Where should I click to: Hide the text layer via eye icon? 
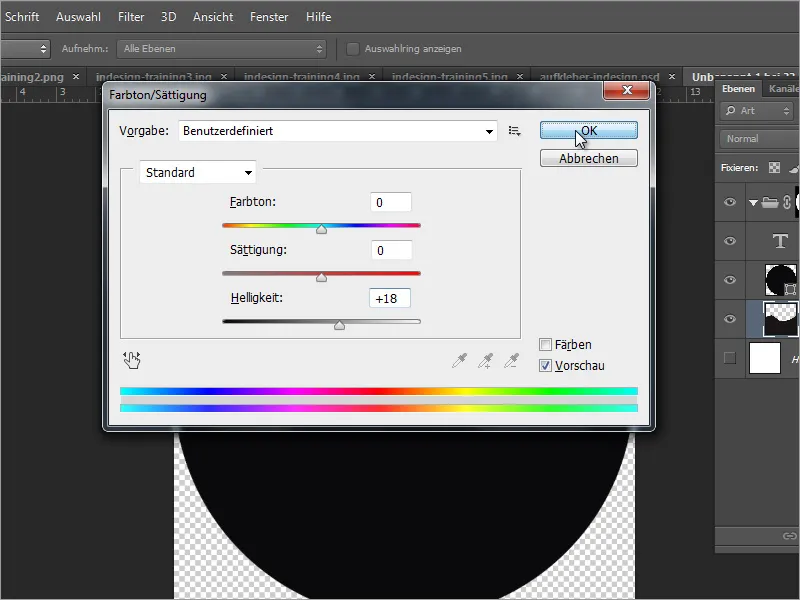click(730, 241)
